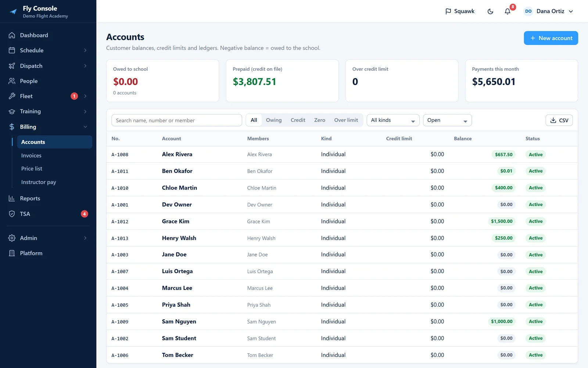Select the Owing filter tab
The width and height of the screenshot is (588, 368).
(x=274, y=120)
